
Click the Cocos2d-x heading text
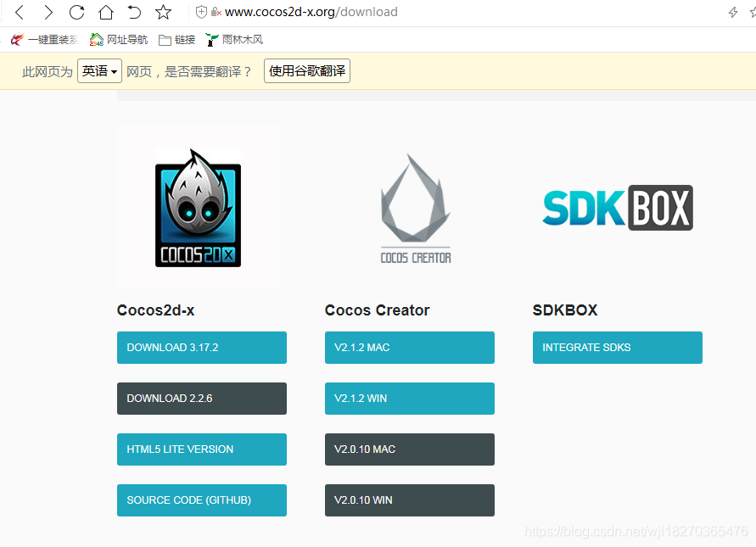click(x=156, y=310)
